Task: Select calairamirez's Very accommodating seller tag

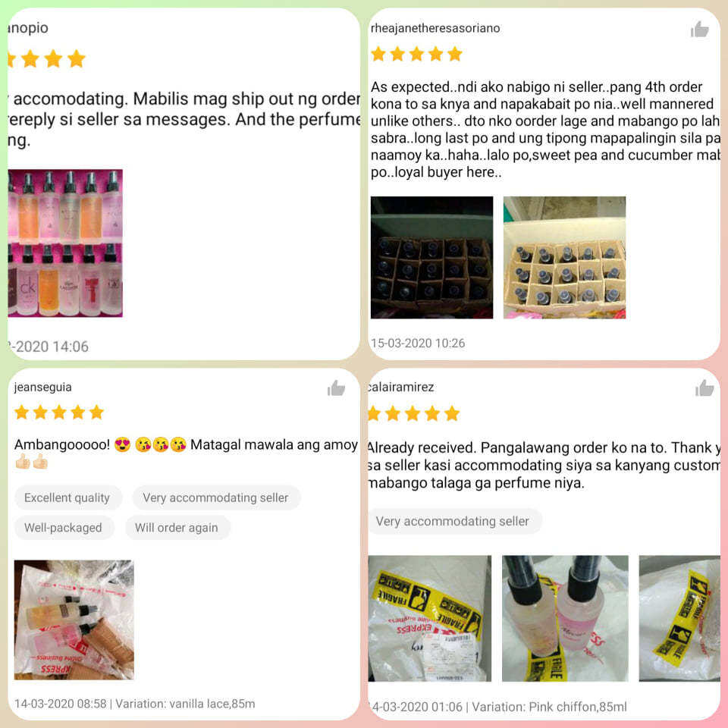Action: tap(453, 522)
